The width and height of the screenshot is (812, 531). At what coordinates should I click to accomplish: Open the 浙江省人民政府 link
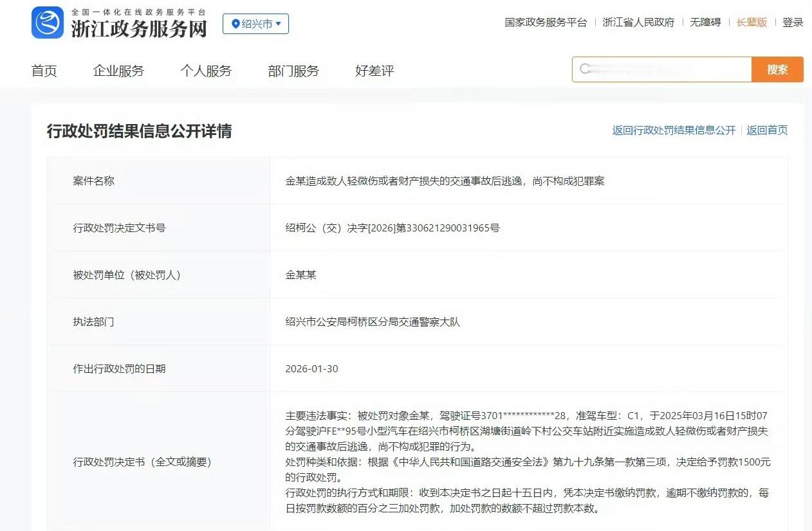(638, 21)
